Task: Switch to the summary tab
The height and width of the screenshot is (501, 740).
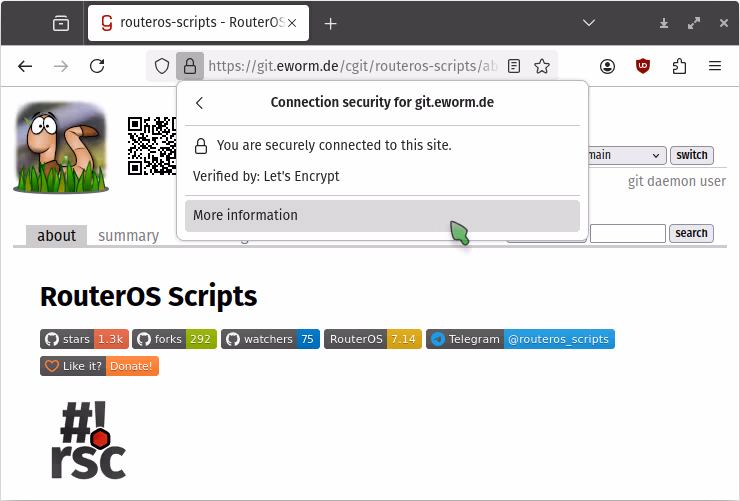Action: [128, 236]
